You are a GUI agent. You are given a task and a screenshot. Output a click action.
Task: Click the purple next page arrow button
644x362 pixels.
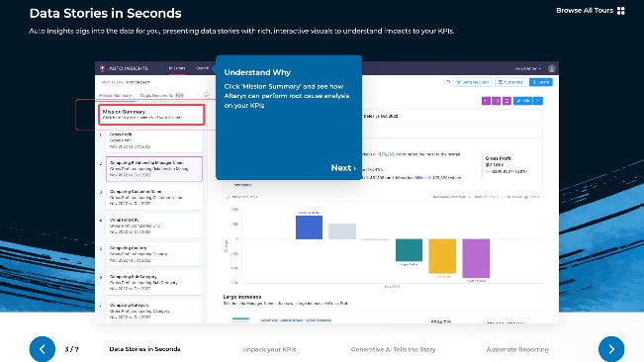[x=497, y=101]
